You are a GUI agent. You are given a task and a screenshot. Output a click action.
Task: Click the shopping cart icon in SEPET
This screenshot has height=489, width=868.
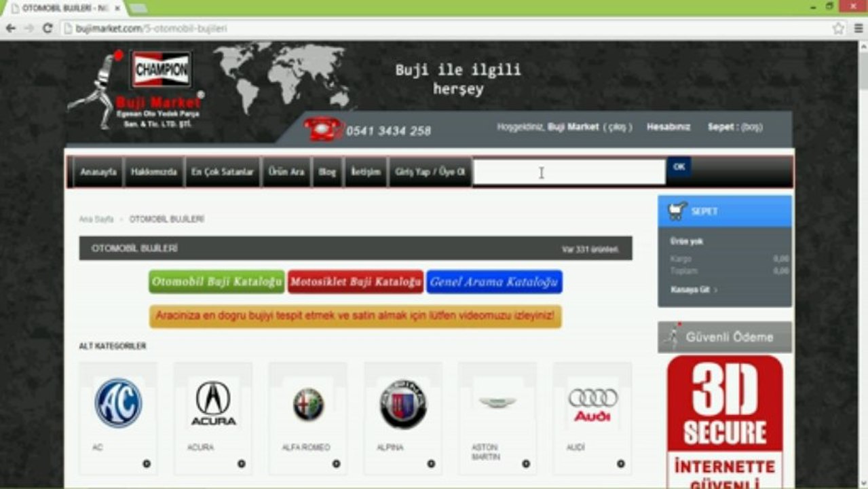tap(677, 211)
